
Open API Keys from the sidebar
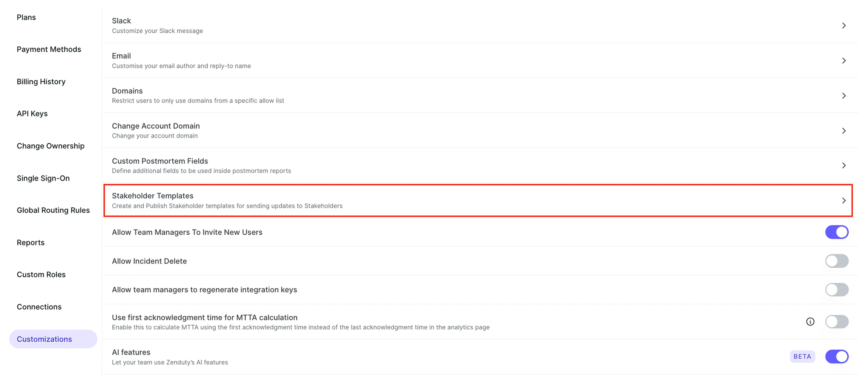click(32, 113)
